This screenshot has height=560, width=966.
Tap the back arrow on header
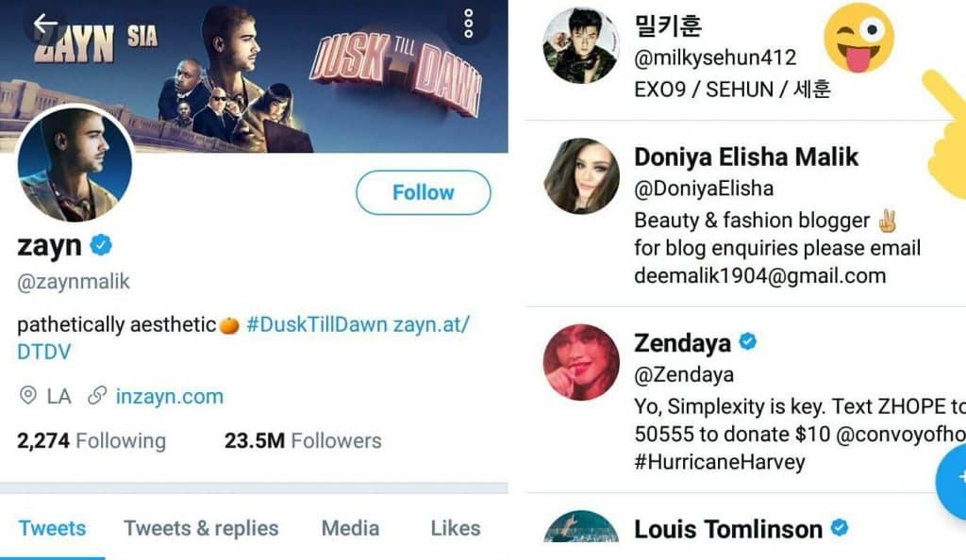pyautogui.click(x=45, y=25)
